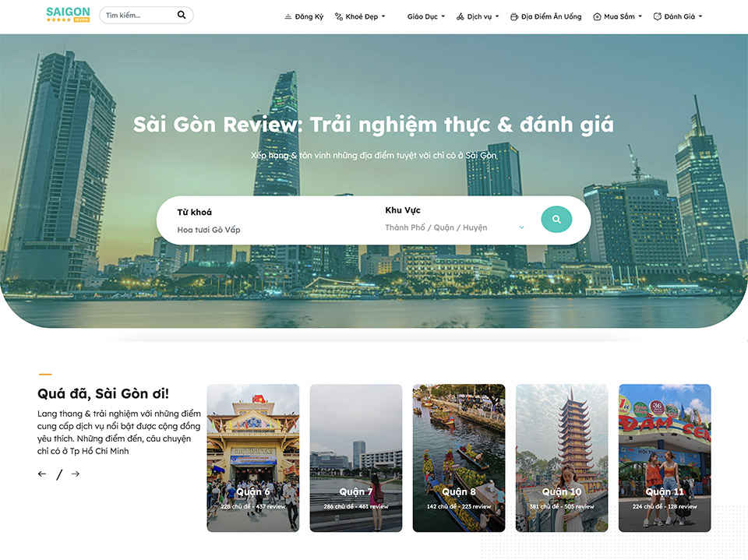Screen dimensions: 748x560
Task: Open the Khu Vực region dropdown
Action: tap(452, 228)
